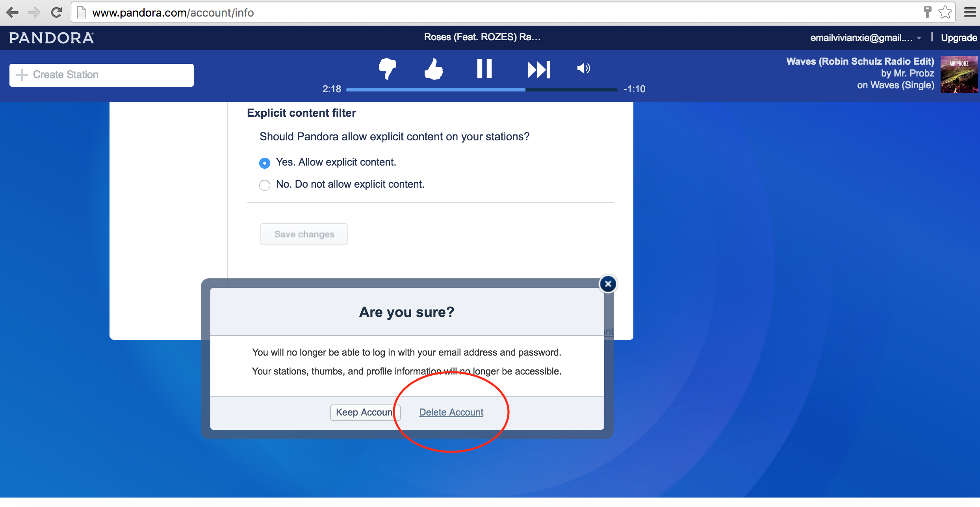The width and height of the screenshot is (980, 507).
Task: Click the Upgrade link
Action: click(959, 38)
